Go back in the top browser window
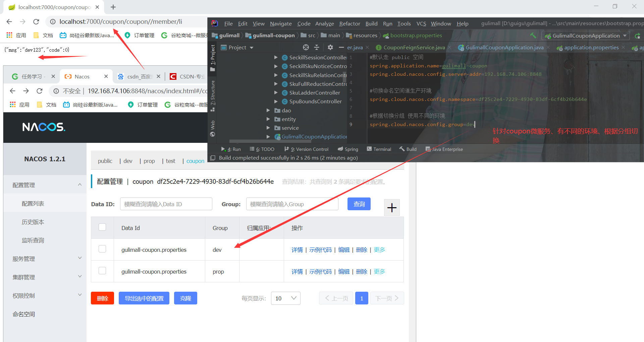This screenshot has height=342, width=644. [x=9, y=22]
